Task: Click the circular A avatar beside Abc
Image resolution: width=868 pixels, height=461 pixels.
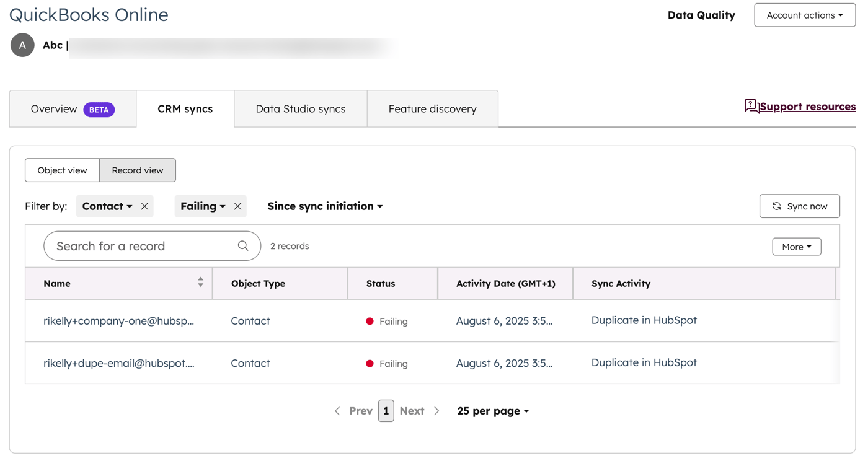Action: tap(22, 45)
